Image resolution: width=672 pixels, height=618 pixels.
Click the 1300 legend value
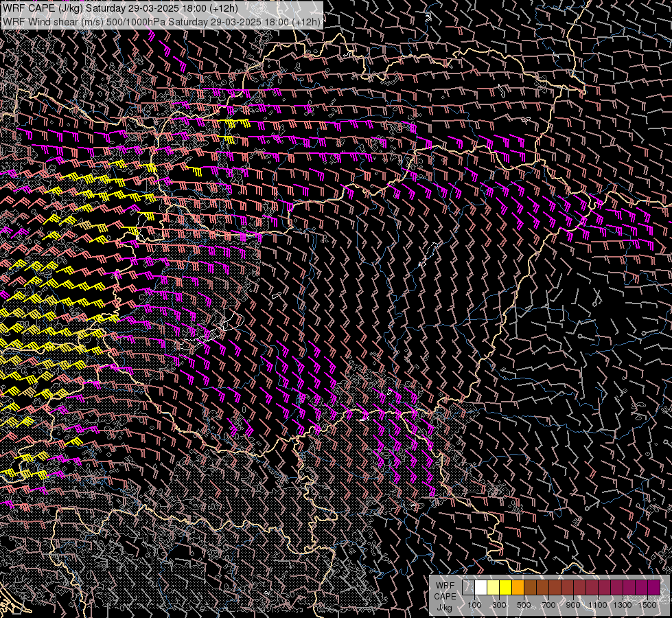coord(623,605)
